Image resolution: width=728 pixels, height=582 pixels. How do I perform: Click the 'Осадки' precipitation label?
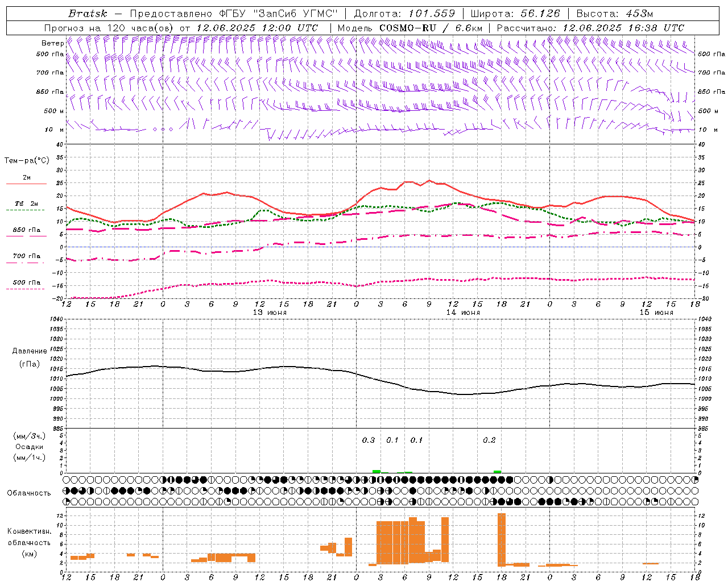29,447
